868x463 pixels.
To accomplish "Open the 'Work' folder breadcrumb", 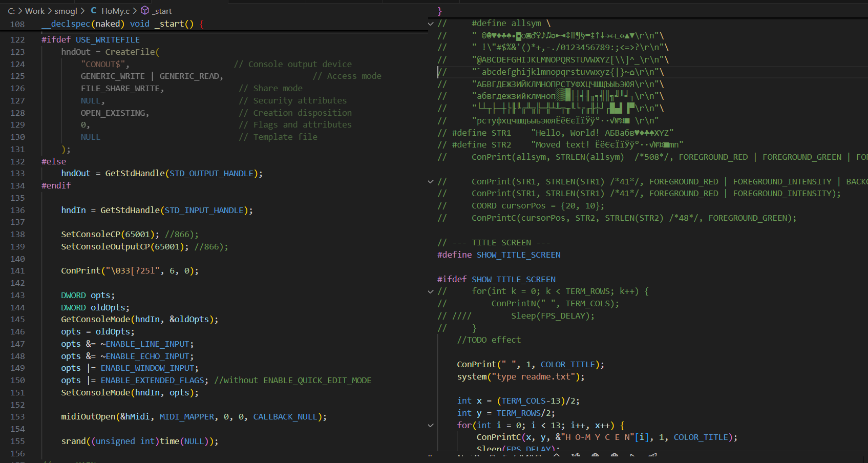I will [35, 11].
